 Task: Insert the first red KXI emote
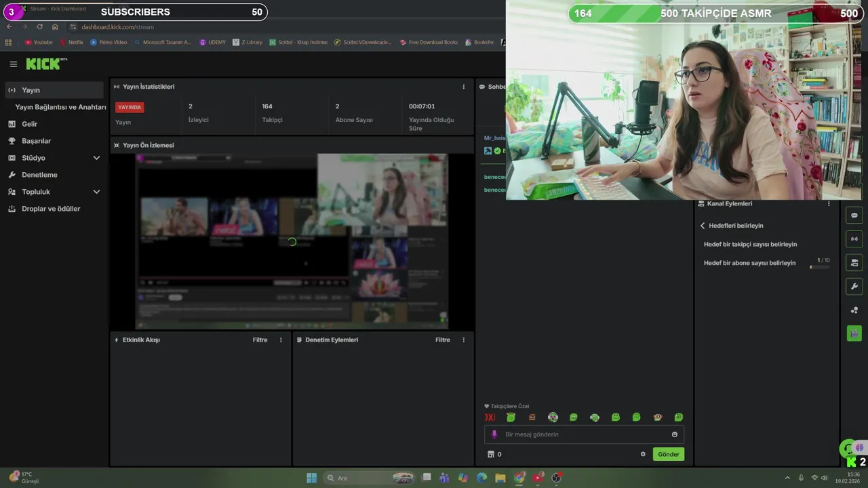coord(490,418)
